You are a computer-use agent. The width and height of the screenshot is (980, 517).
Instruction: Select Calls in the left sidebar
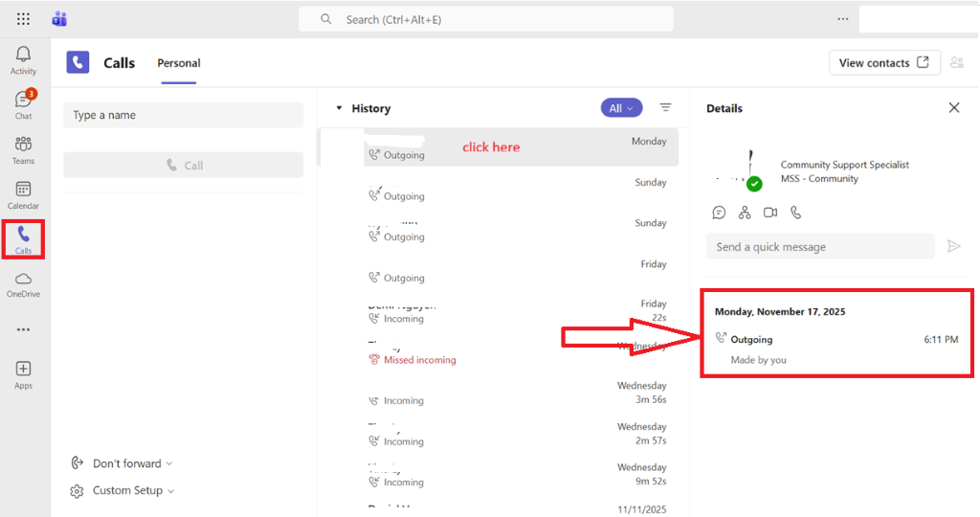tap(23, 239)
